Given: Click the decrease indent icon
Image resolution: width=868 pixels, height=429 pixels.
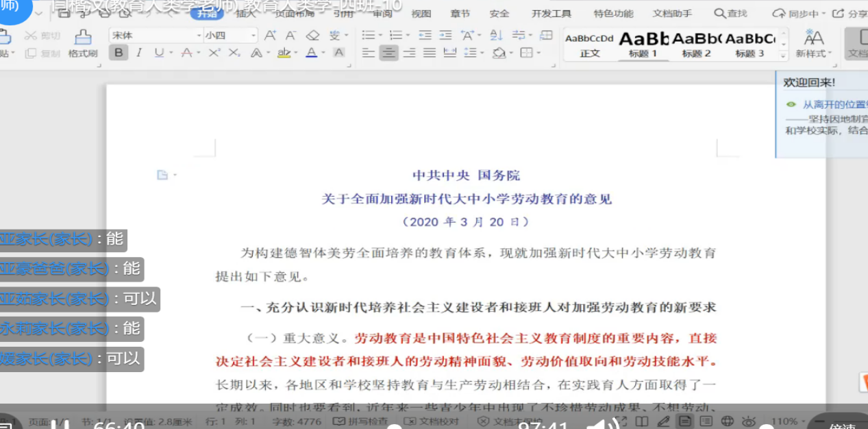Looking at the screenshot, I should pyautogui.click(x=425, y=35).
